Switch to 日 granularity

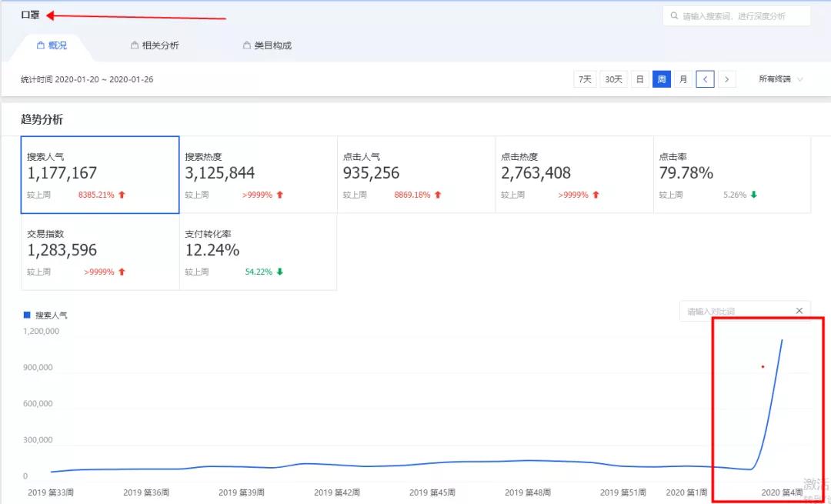[640, 79]
